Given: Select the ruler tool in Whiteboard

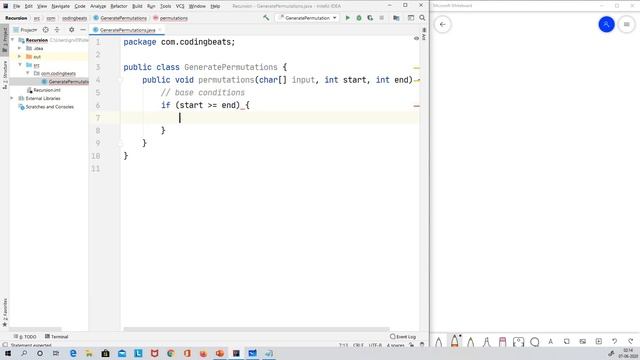Looking at the screenshot, I should click(x=518, y=342).
